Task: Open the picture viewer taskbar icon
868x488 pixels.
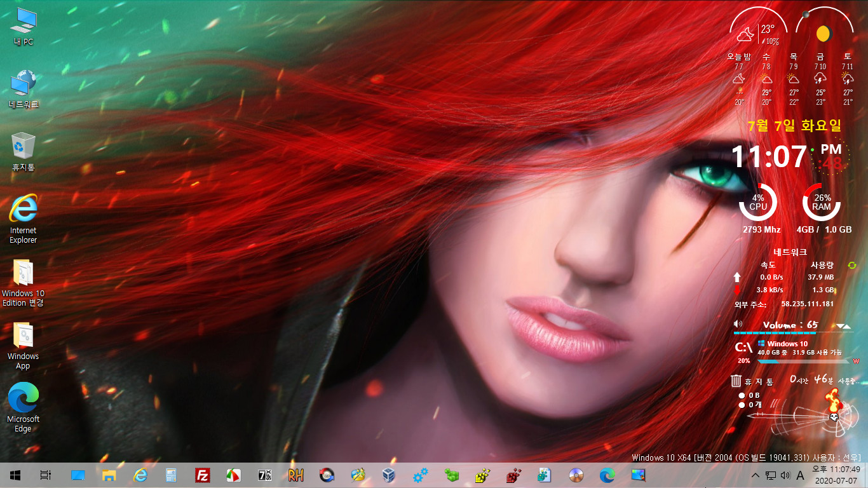Action: [x=638, y=475]
